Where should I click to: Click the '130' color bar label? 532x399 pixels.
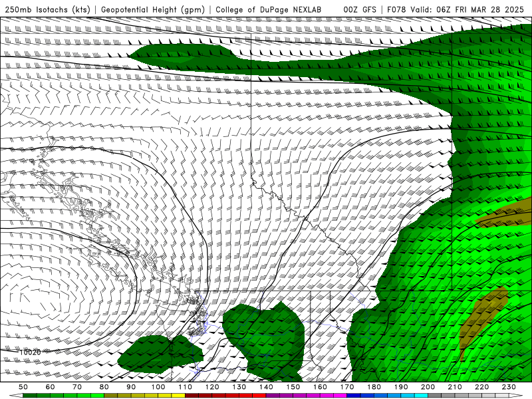point(239,387)
